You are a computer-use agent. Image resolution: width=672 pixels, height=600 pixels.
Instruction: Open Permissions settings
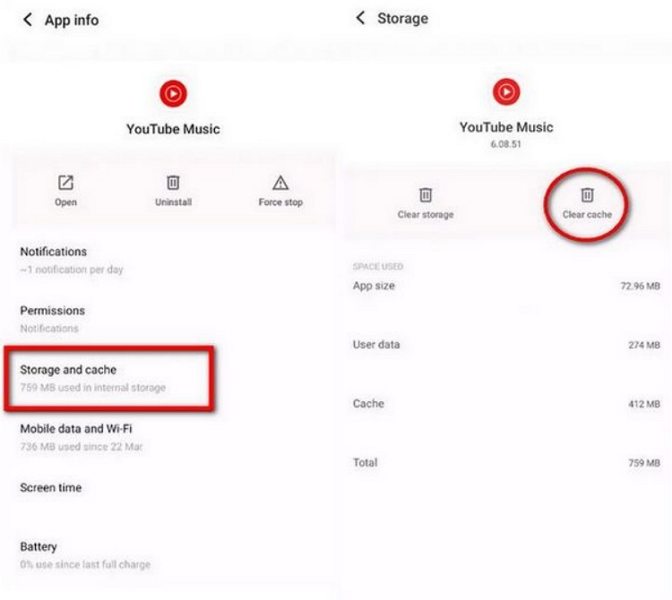171,319
